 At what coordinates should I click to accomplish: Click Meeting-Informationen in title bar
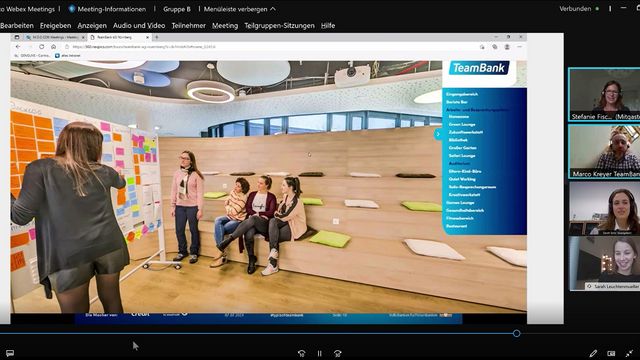coord(107,9)
